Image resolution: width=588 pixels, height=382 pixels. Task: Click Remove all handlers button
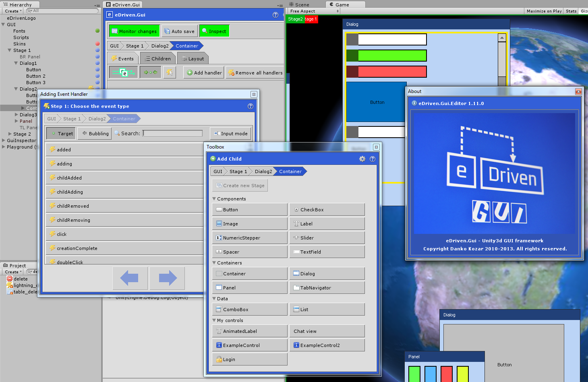pyautogui.click(x=255, y=72)
